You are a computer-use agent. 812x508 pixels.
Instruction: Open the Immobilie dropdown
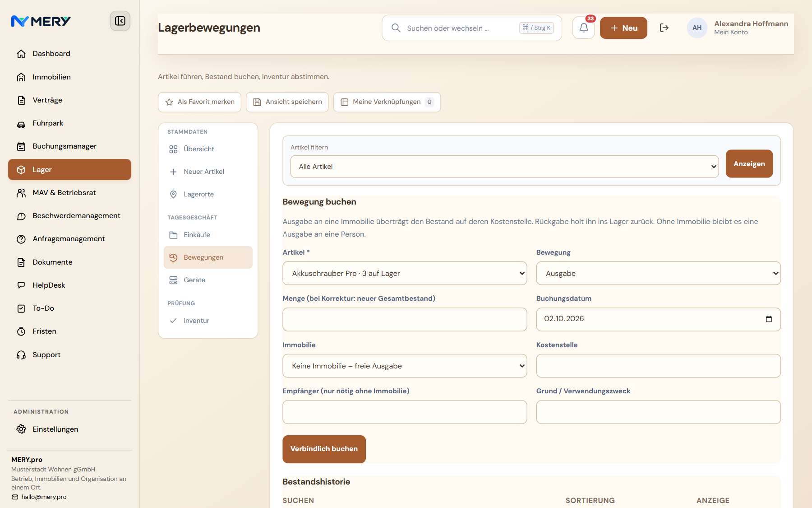[x=405, y=366]
